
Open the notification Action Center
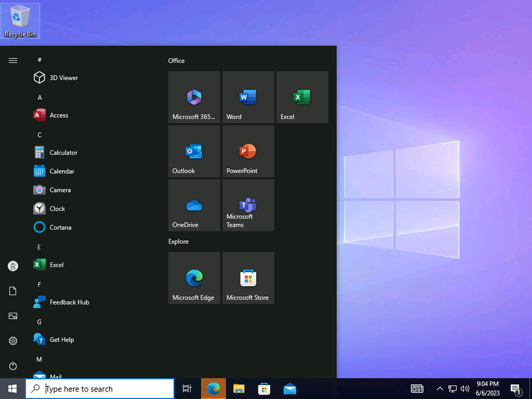(x=516, y=389)
